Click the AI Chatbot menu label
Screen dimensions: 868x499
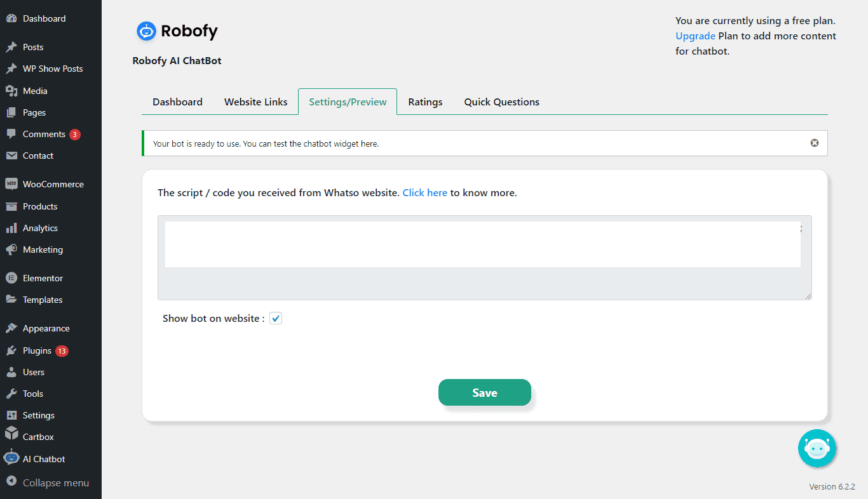tap(44, 459)
